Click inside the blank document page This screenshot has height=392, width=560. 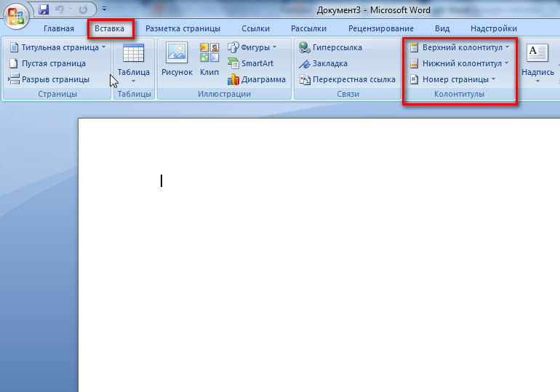319,255
